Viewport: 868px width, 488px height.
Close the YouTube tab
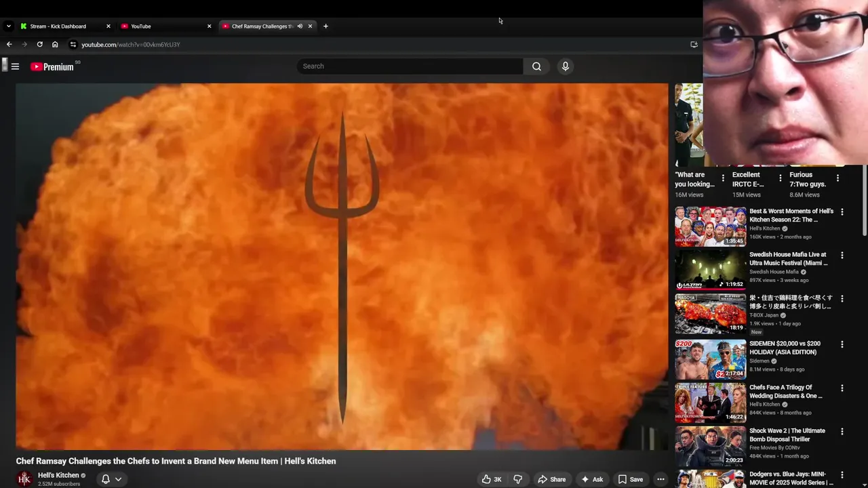pyautogui.click(x=209, y=26)
